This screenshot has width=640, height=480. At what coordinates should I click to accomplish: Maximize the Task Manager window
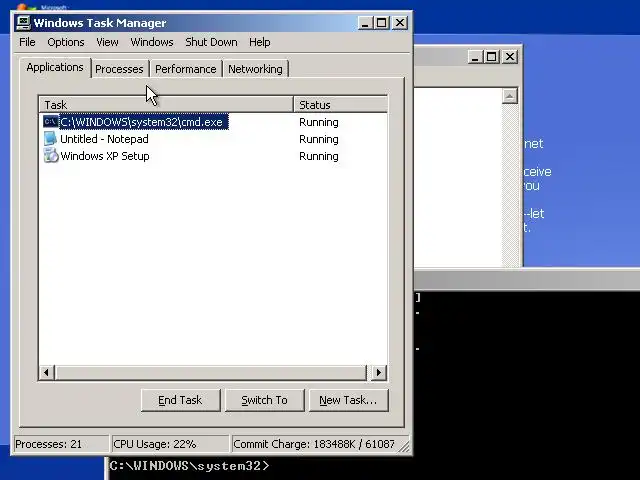[382, 23]
